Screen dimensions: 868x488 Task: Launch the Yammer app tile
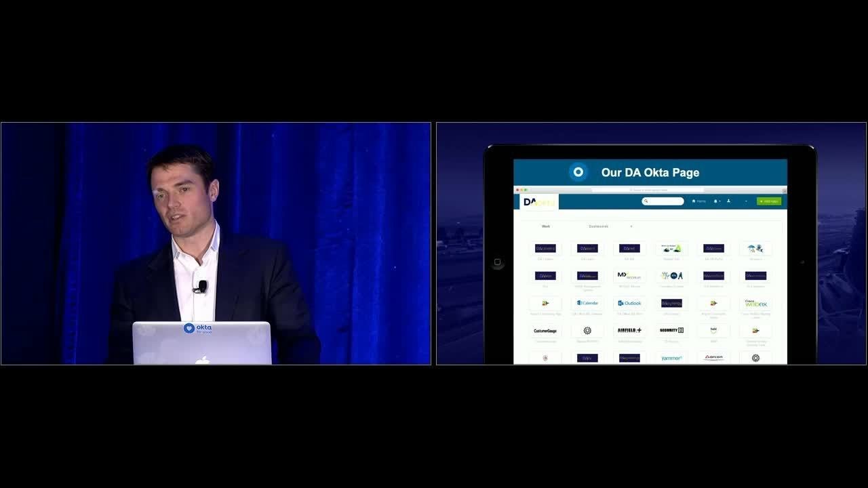(x=671, y=358)
